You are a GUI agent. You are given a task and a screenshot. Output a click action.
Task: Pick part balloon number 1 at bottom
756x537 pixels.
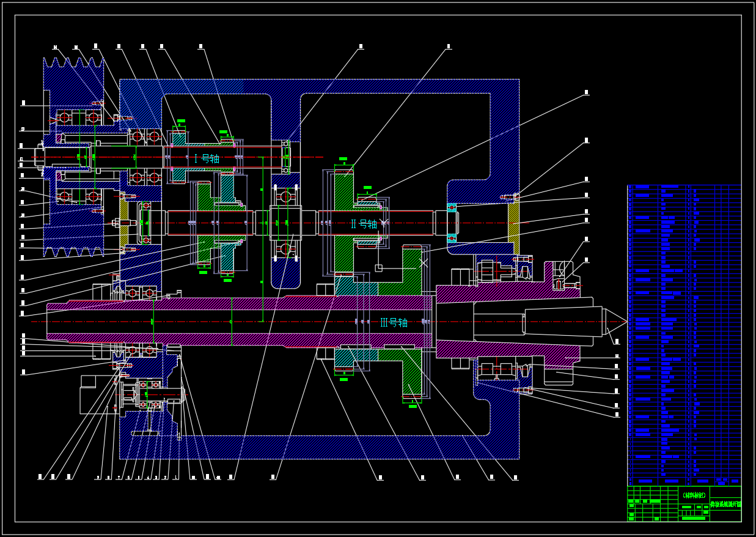pyautogui.click(x=176, y=477)
